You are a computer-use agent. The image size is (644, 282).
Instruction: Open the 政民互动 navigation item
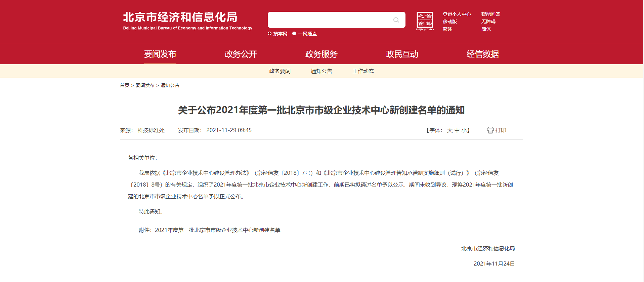tap(402, 54)
